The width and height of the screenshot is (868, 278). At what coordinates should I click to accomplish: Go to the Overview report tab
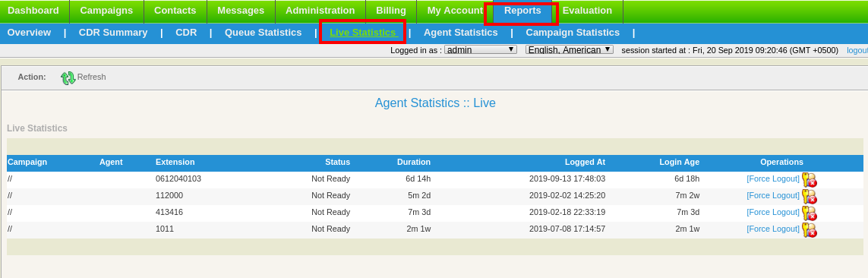29,33
